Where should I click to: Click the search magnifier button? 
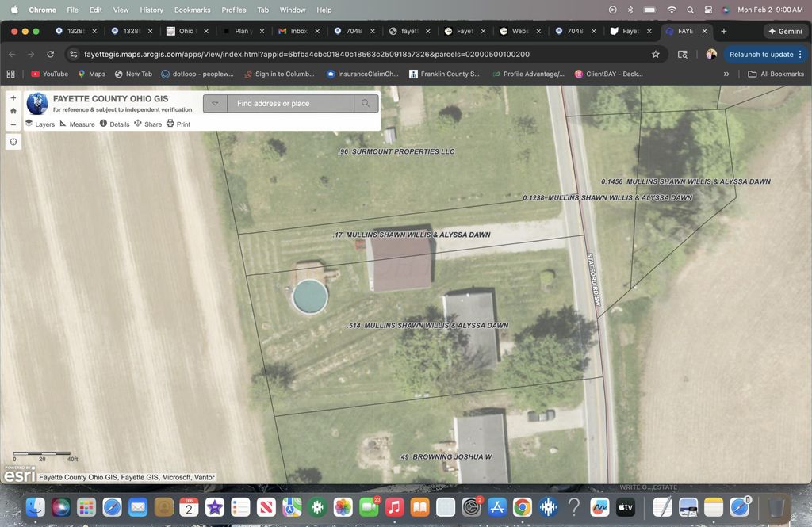click(366, 104)
